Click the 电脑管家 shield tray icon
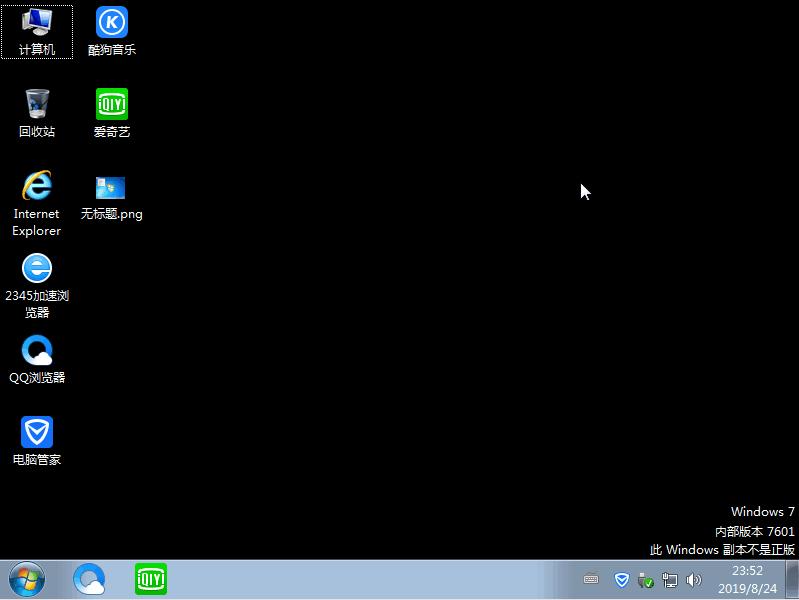 [x=621, y=580]
